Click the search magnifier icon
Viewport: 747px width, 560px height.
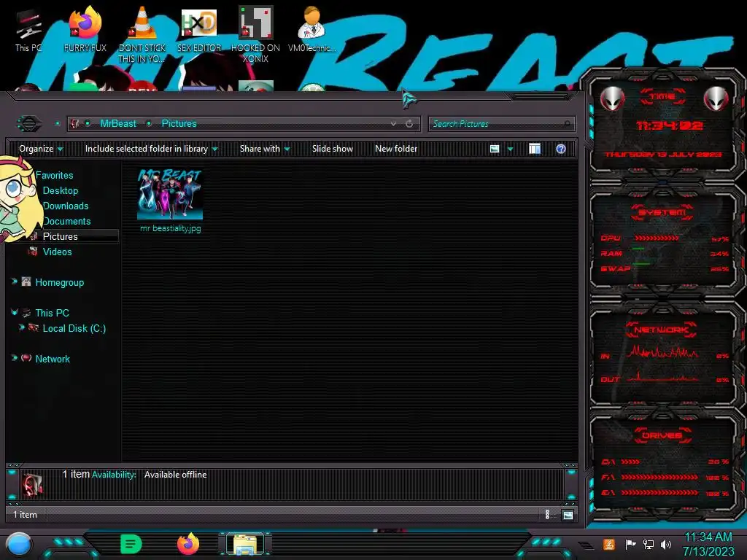(x=567, y=124)
